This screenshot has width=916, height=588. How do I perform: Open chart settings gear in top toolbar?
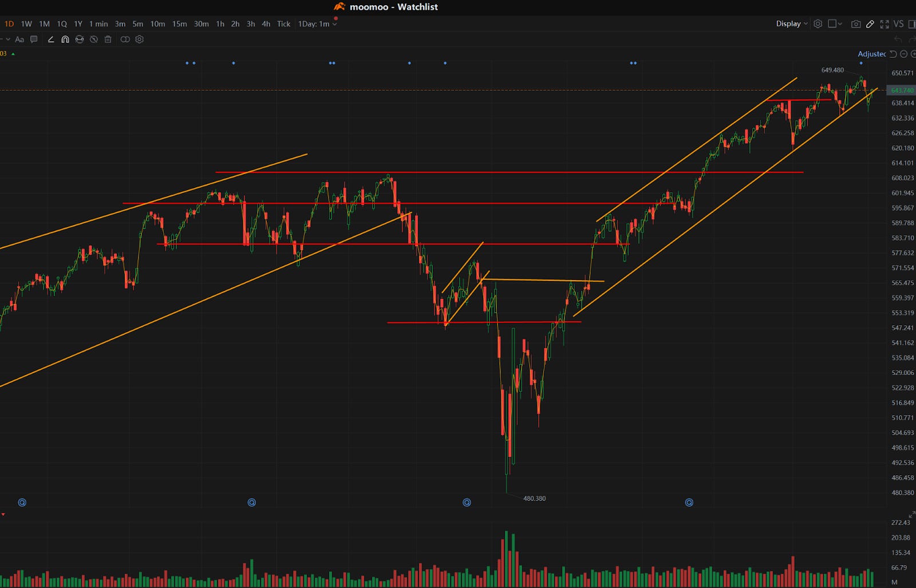click(818, 23)
